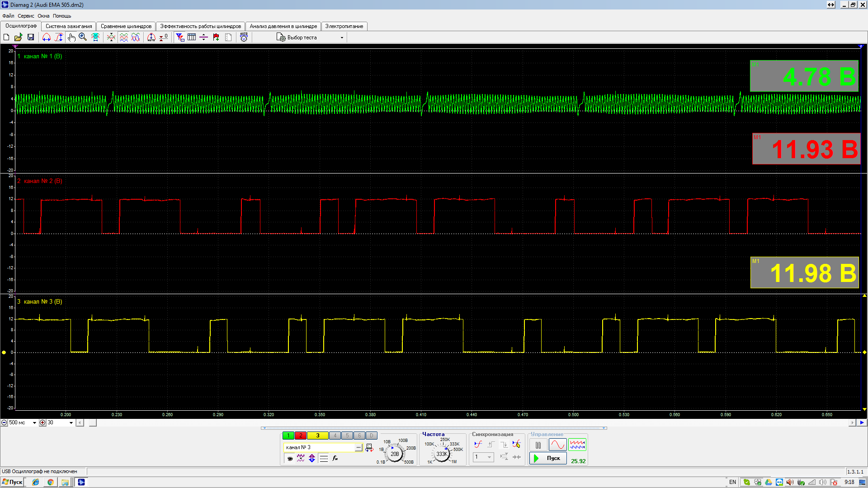Add a marker with the red flag icon
Screen dimensions: 868x488
216,38
